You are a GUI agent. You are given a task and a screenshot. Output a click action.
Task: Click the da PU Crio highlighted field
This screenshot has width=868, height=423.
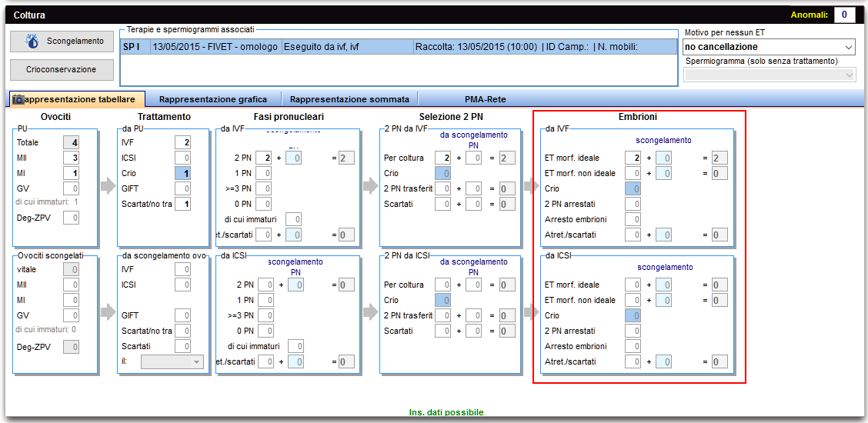183,174
